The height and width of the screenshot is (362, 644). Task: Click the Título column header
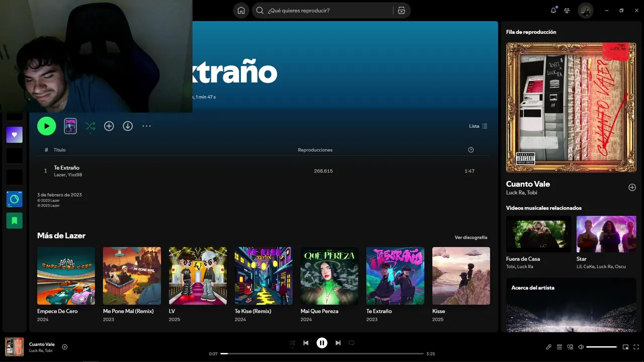coord(60,150)
